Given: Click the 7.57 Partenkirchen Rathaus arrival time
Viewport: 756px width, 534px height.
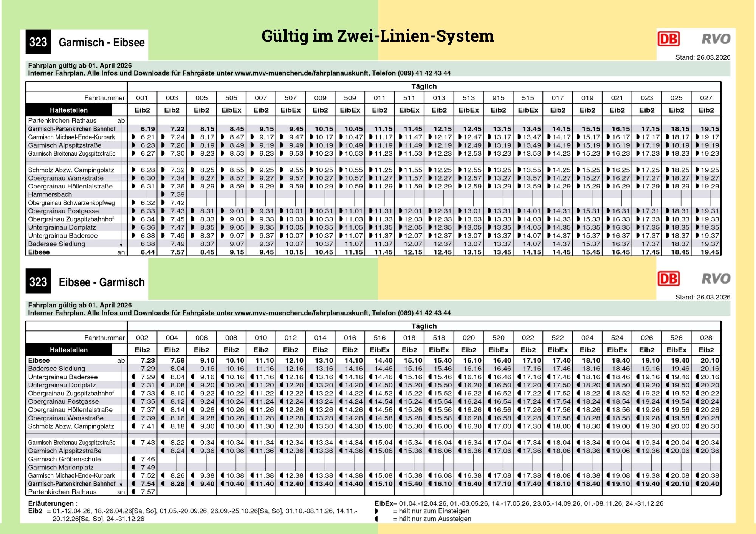Looking at the screenshot, I should click(148, 492).
